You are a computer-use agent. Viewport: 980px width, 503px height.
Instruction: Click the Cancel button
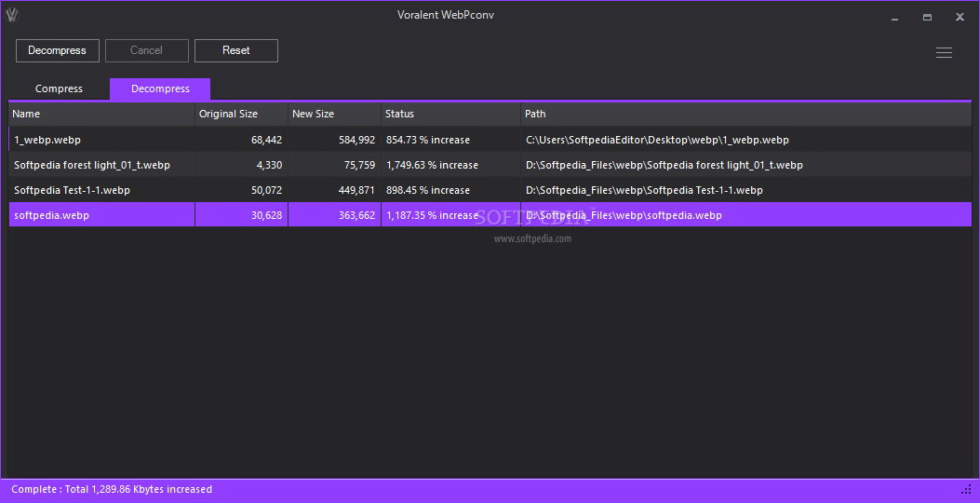tap(147, 50)
